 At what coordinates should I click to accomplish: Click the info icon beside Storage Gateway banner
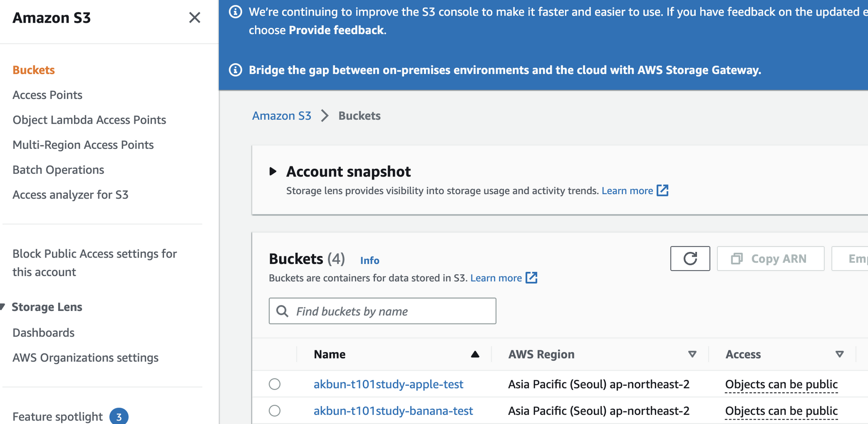(235, 70)
